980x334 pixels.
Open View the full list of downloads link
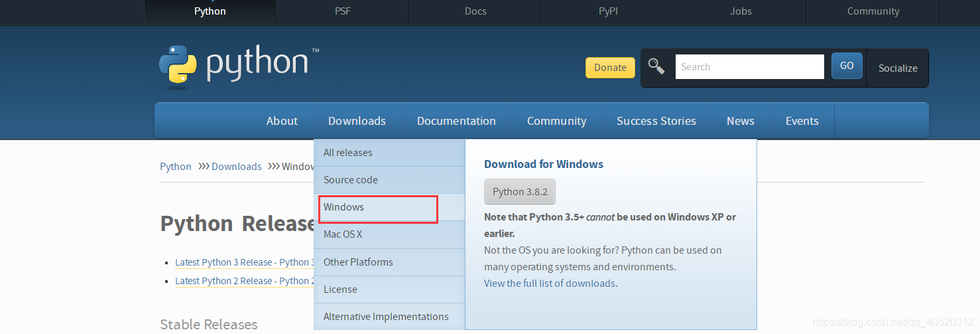[x=550, y=284]
